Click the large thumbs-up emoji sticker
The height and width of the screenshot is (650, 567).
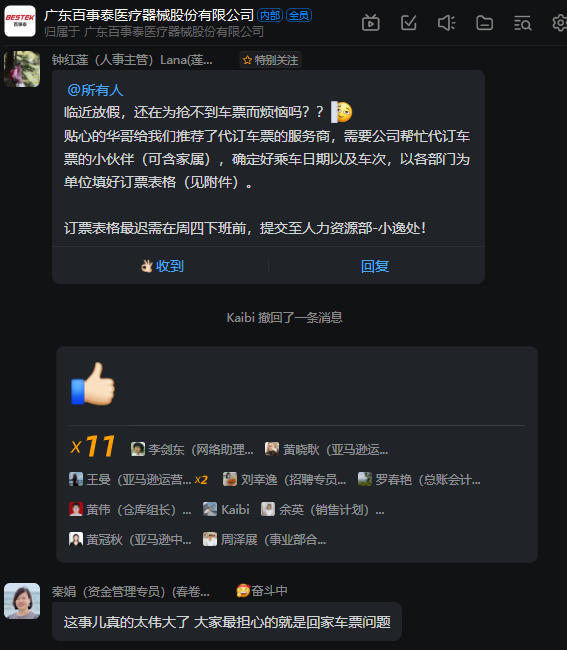pyautogui.click(x=93, y=384)
